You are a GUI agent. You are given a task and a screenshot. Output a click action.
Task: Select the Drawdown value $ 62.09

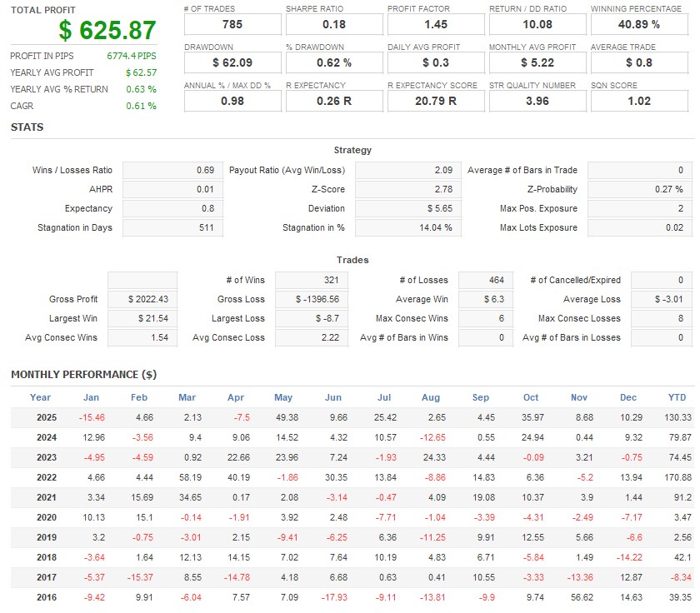232,62
